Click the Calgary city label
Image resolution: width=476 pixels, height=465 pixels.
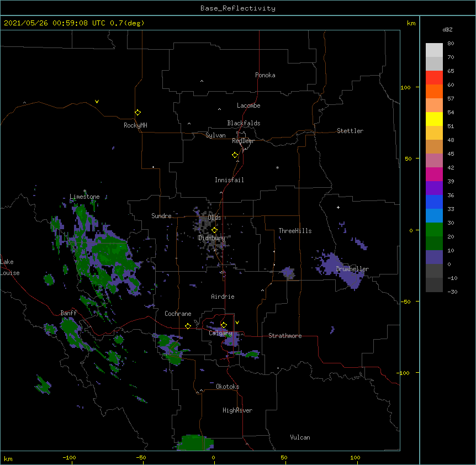coord(220,333)
